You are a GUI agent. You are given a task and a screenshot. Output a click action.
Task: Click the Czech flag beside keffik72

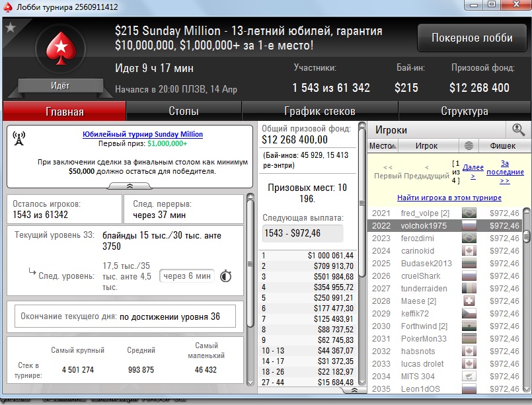(469, 313)
